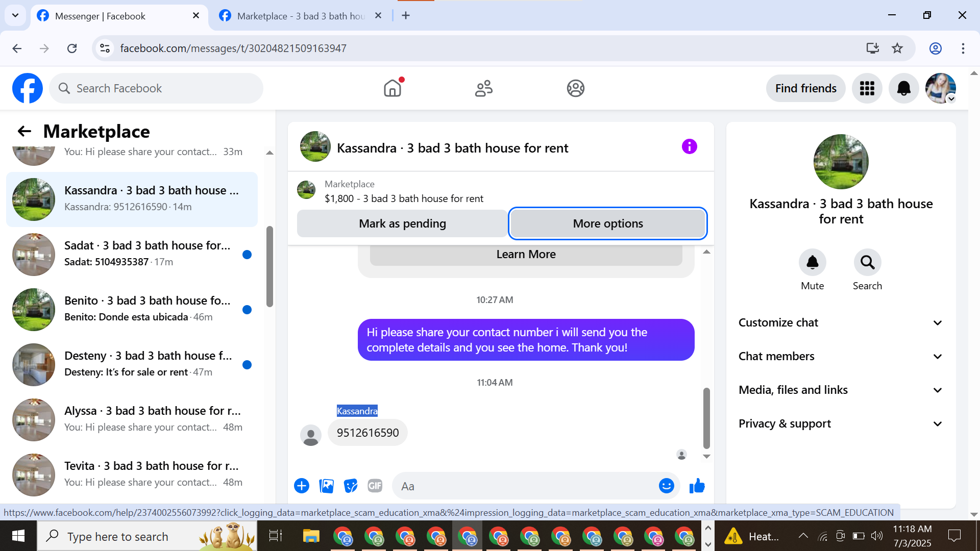Open the emoji picker in message box
Viewport: 980px width, 551px height.
pos(666,486)
